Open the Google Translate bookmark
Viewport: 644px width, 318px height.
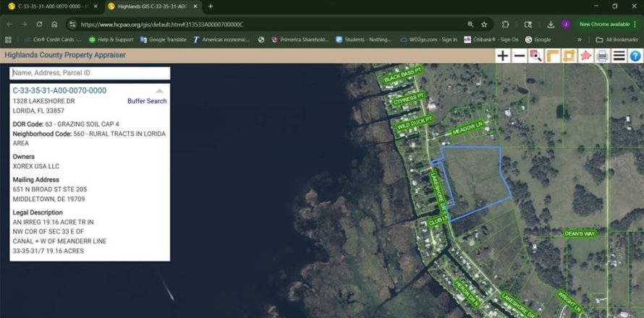click(x=163, y=40)
